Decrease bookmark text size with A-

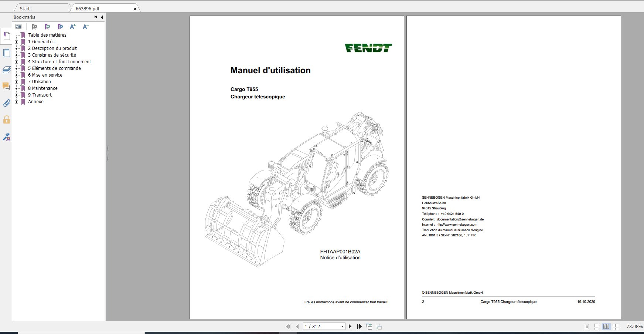[x=85, y=27]
